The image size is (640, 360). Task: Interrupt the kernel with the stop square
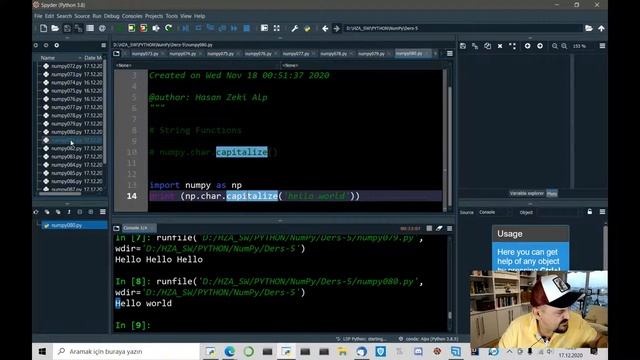click(429, 228)
